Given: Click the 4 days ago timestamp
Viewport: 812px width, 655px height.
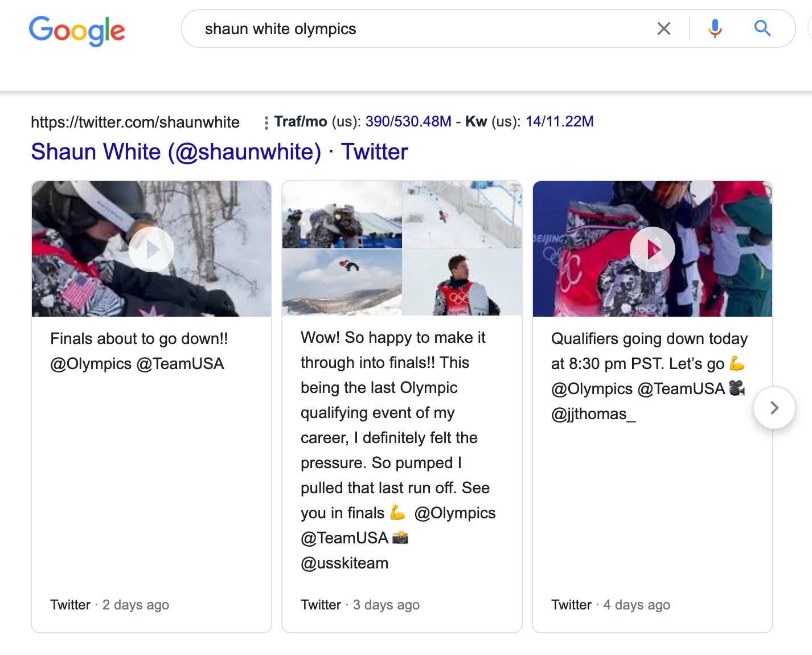Looking at the screenshot, I should (636, 605).
